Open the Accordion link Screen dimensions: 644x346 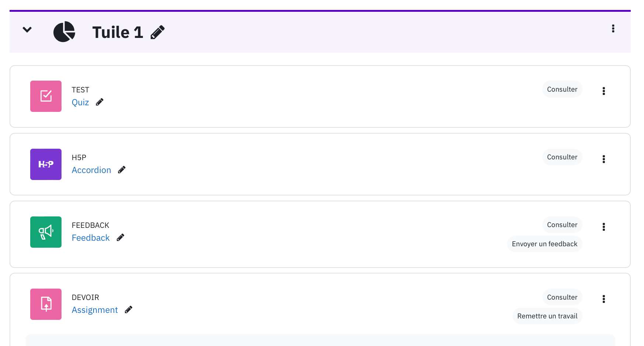(91, 170)
